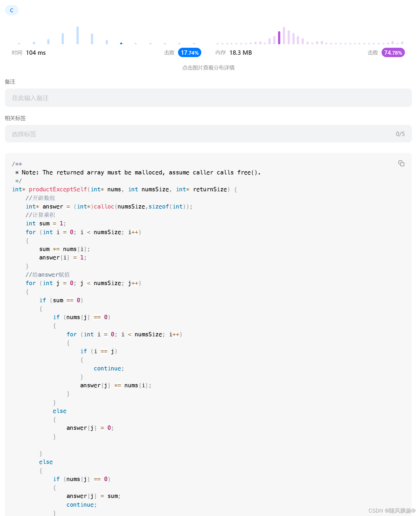
Task: Open the 选择标签 tag selector
Action: [208, 134]
